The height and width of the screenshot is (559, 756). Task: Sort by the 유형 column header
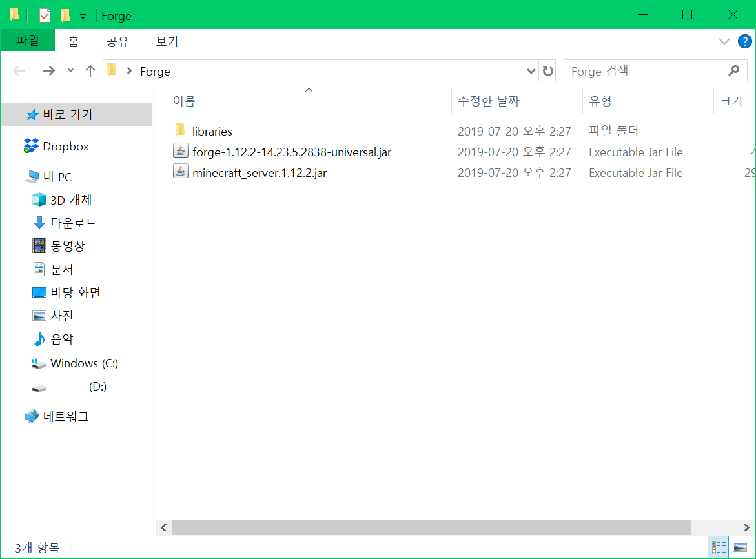coord(600,101)
